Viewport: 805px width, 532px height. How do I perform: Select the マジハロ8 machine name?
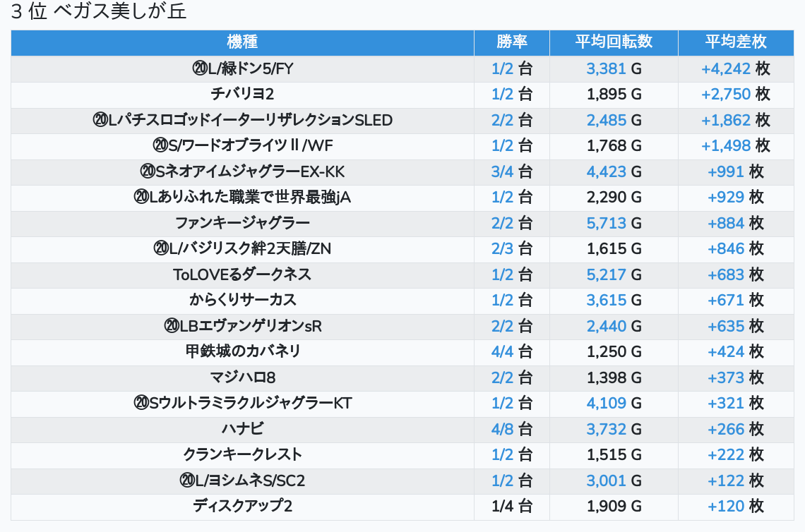[242, 377]
